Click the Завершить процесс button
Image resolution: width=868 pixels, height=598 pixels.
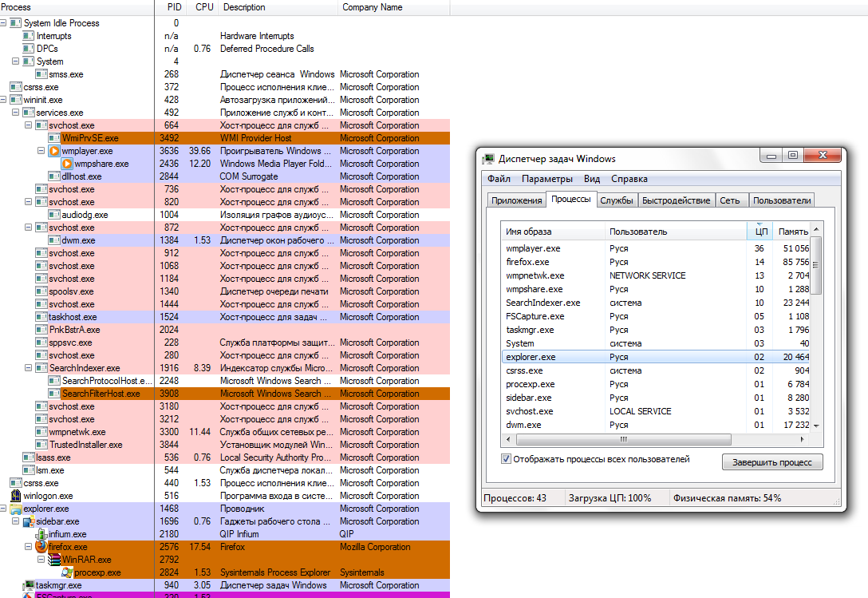click(772, 462)
